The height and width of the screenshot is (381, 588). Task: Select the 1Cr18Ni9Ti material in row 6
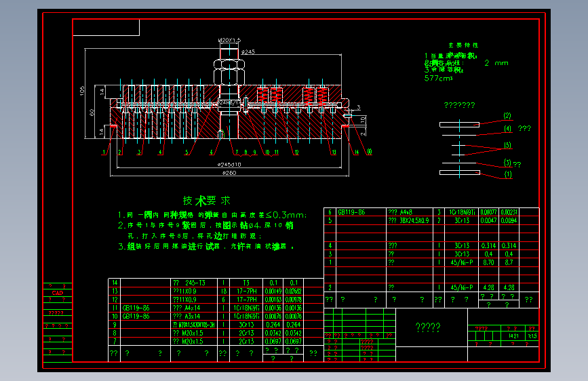(462, 212)
